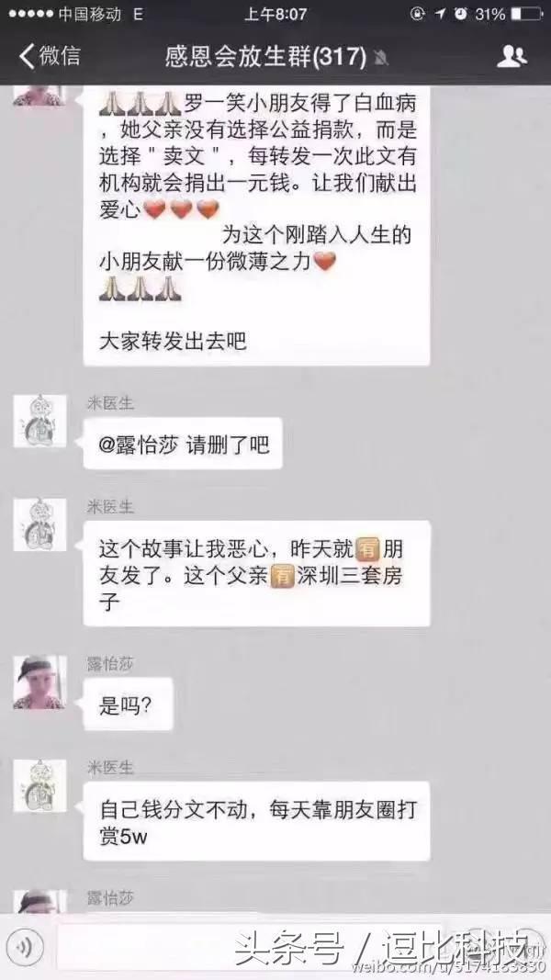
Task: Tap the message about 深圳三套房子
Action: [x=257, y=574]
